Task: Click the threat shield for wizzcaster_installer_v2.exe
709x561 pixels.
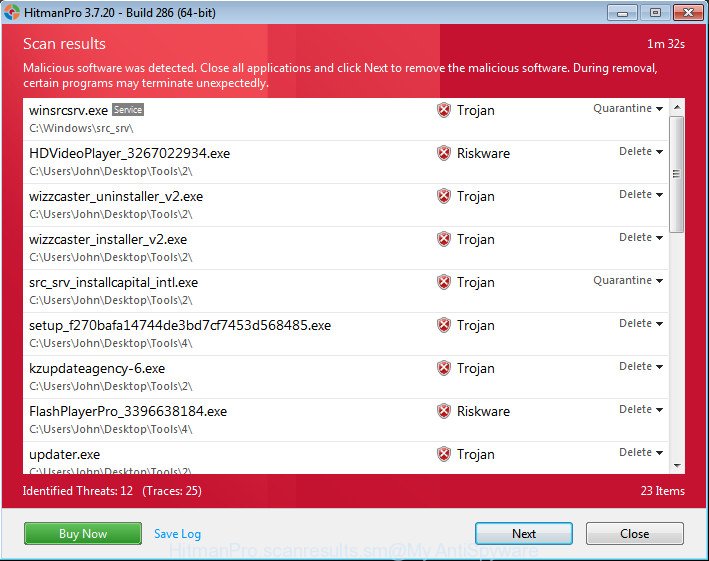Action: pos(444,239)
